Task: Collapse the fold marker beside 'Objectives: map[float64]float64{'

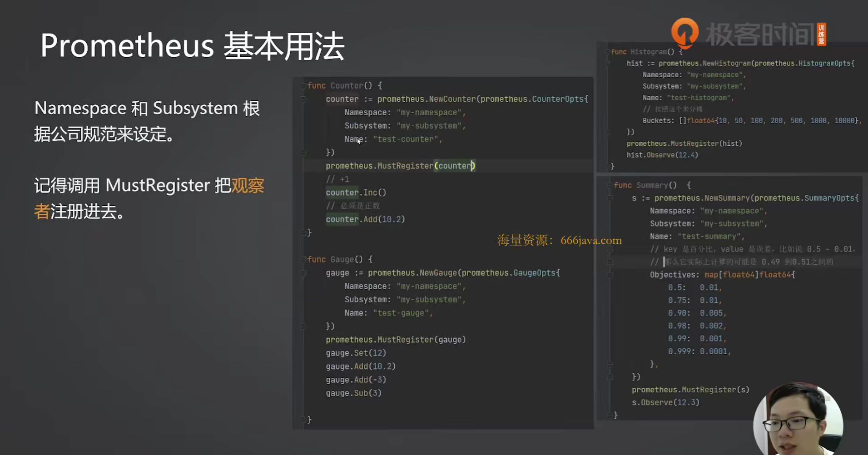Action: (610, 275)
